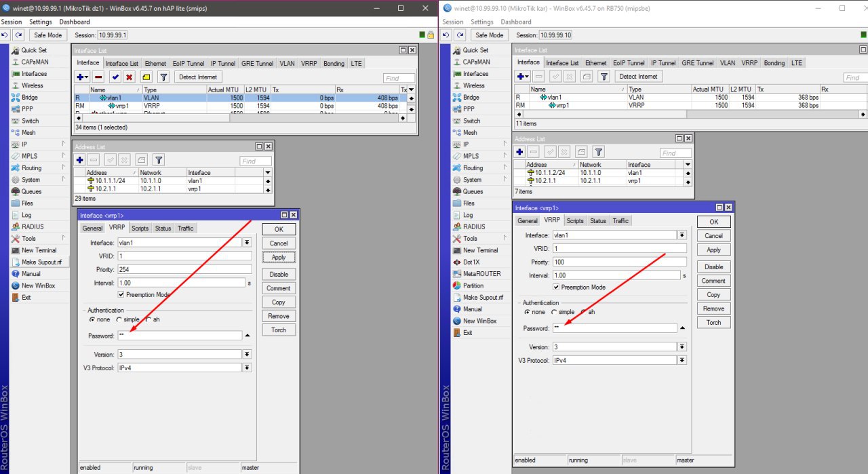This screenshot has height=474, width=868.
Task: Click OK in right vrrp1 dialog
Action: click(x=713, y=222)
